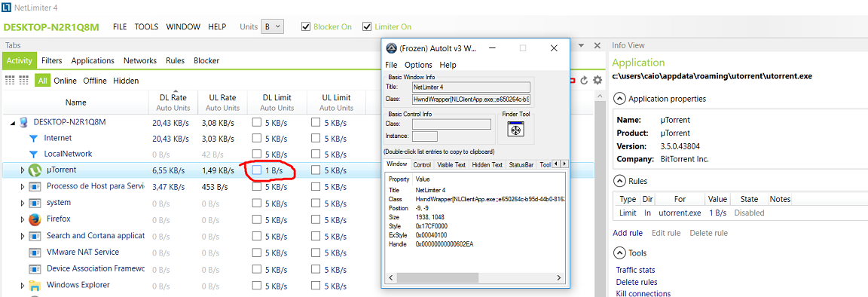Switch to the second grid view icon

[x=24, y=81]
